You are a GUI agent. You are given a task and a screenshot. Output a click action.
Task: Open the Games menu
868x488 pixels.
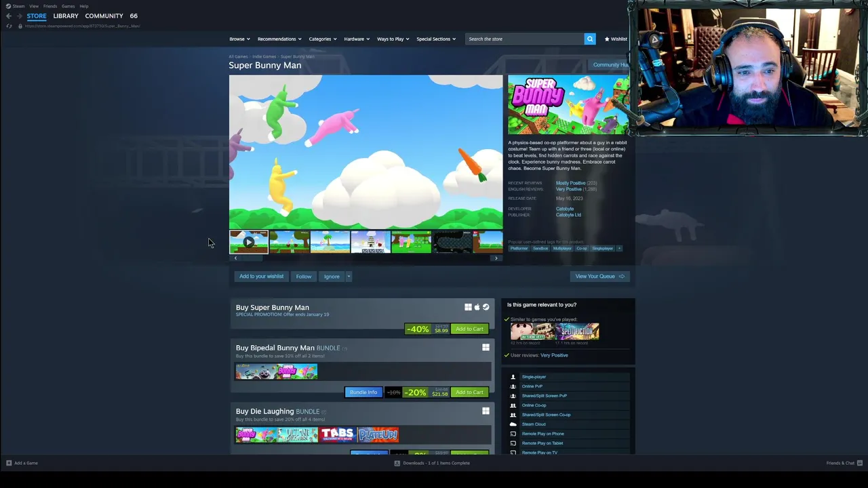(68, 6)
